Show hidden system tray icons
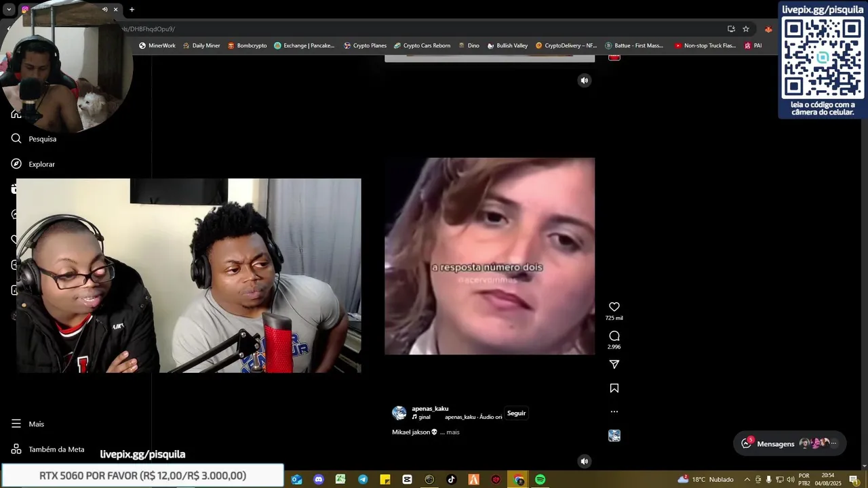 coord(747,479)
